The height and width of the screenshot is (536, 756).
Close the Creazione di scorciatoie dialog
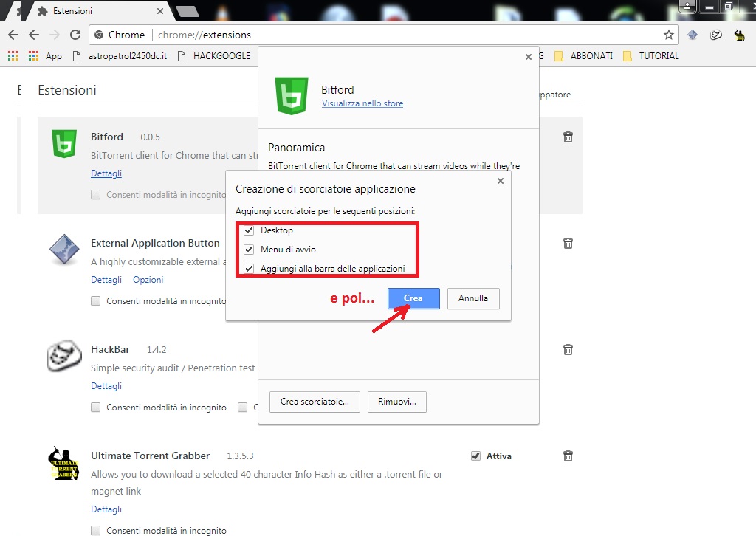click(x=501, y=181)
